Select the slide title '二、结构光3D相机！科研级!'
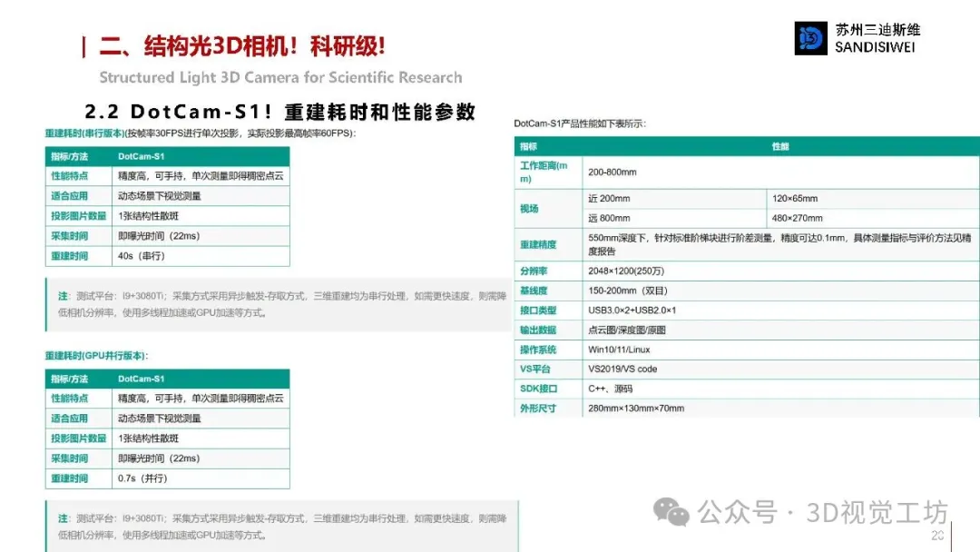980x552 pixels. click(242, 46)
